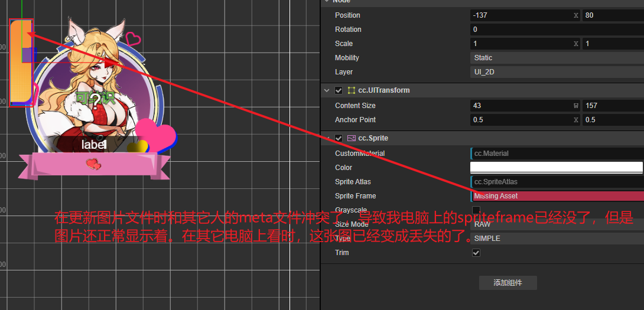Uncheck the Trim checkbox
Image resolution: width=644 pixels, height=310 pixels.
[x=476, y=253]
